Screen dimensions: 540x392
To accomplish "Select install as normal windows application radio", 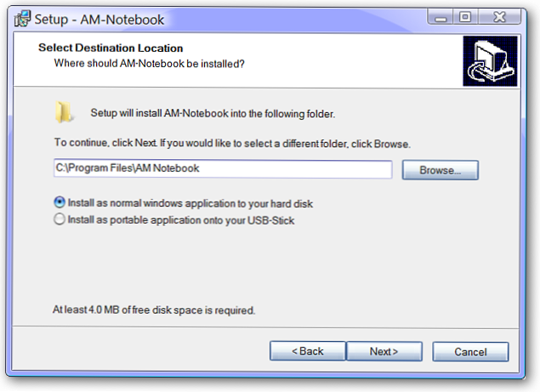I will 60,203.
